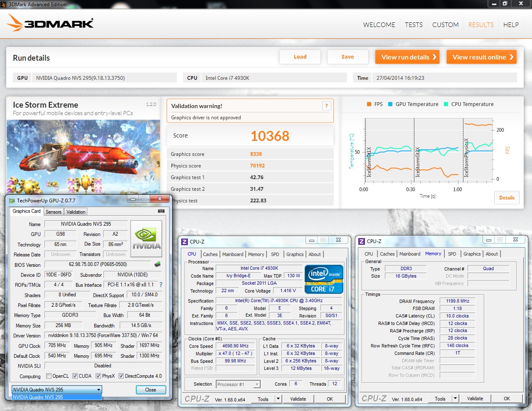Open the CUSTOM section

coord(446,25)
